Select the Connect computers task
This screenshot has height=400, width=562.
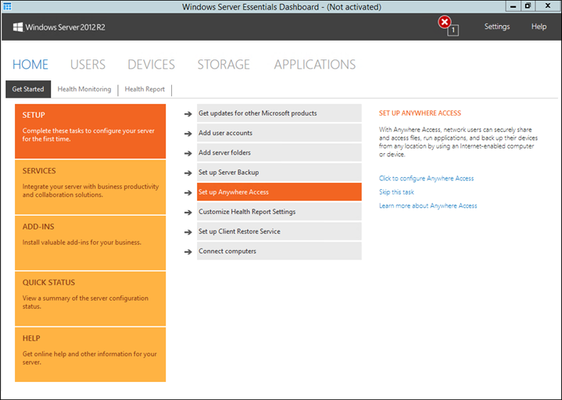pos(279,251)
